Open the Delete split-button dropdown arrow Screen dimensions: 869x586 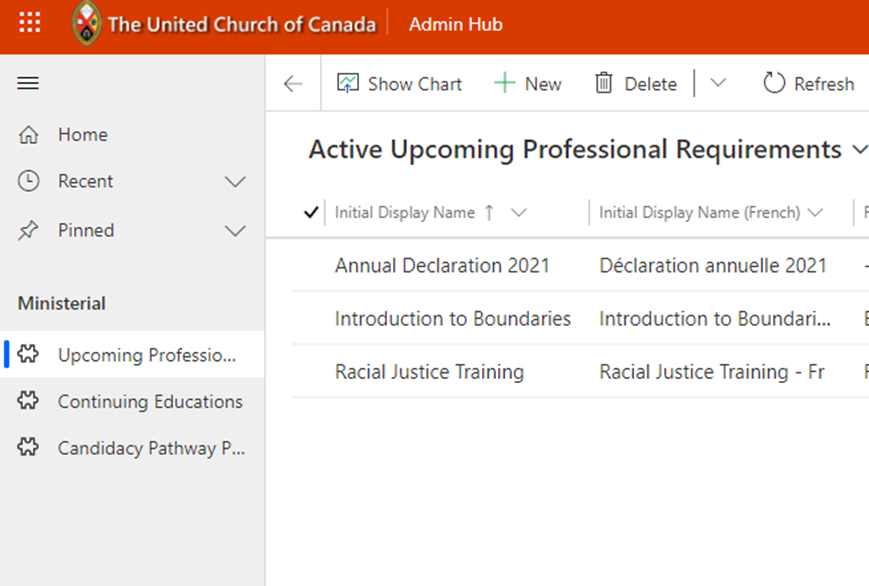[718, 84]
